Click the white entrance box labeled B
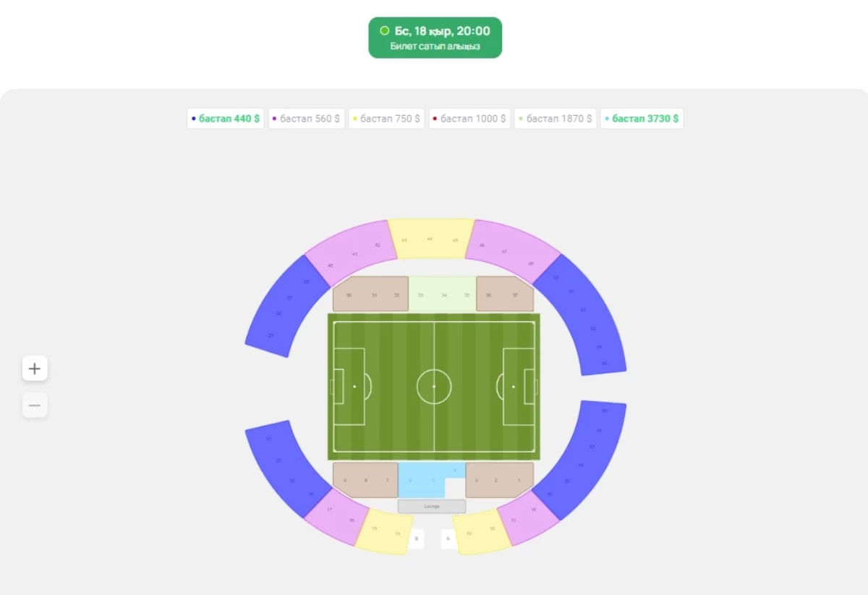Viewport: 868px width, 595px height. (416, 539)
